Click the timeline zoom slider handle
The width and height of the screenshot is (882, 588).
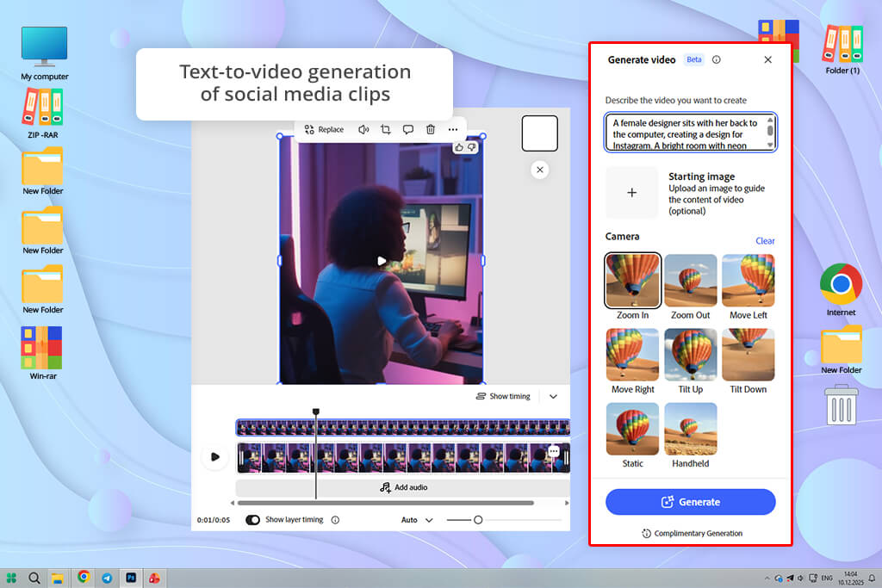478,520
